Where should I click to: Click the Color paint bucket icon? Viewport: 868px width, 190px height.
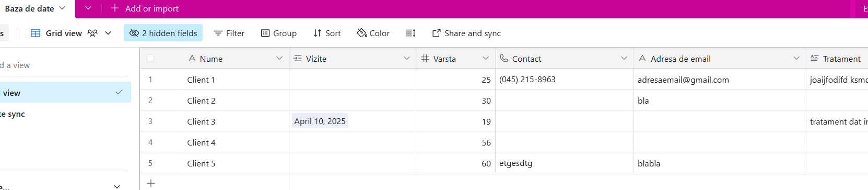[x=361, y=33]
